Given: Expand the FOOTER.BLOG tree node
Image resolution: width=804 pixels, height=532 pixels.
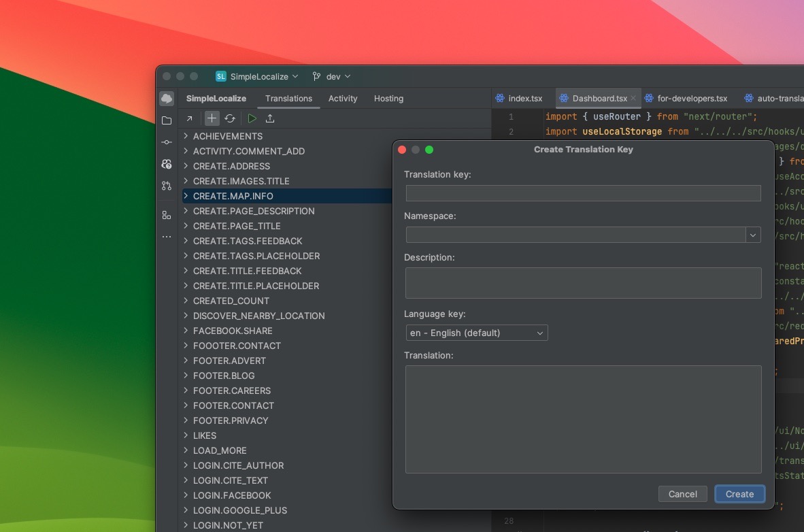Looking at the screenshot, I should coord(186,376).
